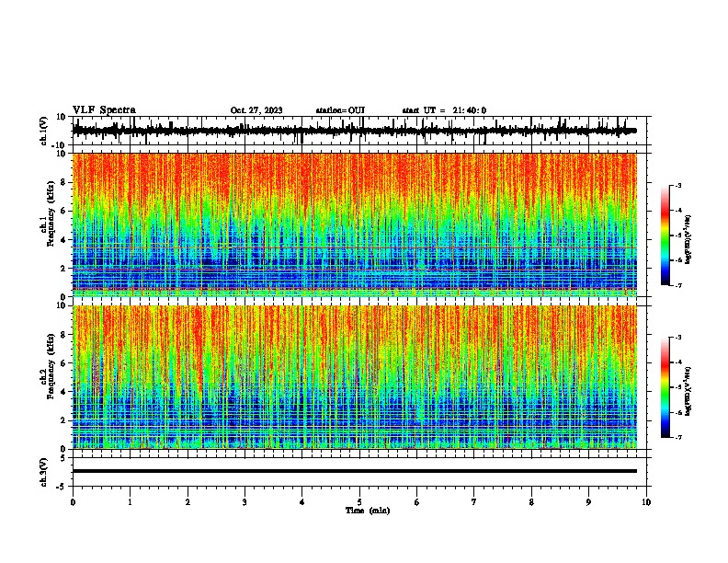
Task: Click the ch.1 "Frequency (kHz)" axis label
Action: tap(51, 214)
